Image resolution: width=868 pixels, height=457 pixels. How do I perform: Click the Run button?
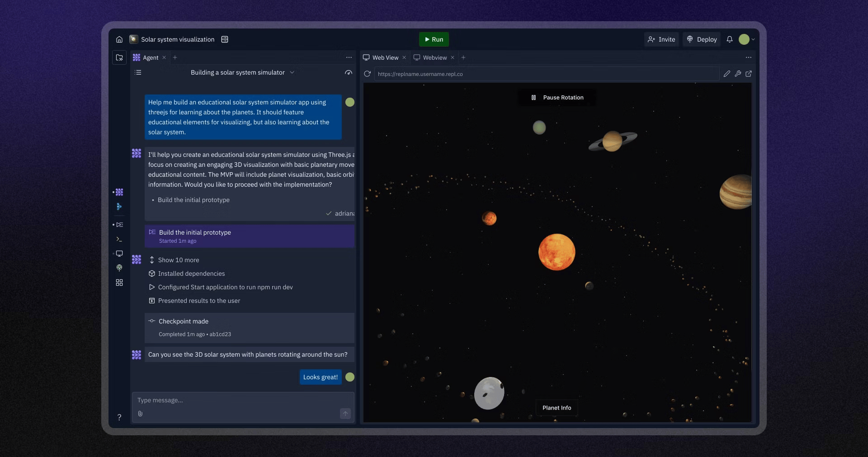434,39
